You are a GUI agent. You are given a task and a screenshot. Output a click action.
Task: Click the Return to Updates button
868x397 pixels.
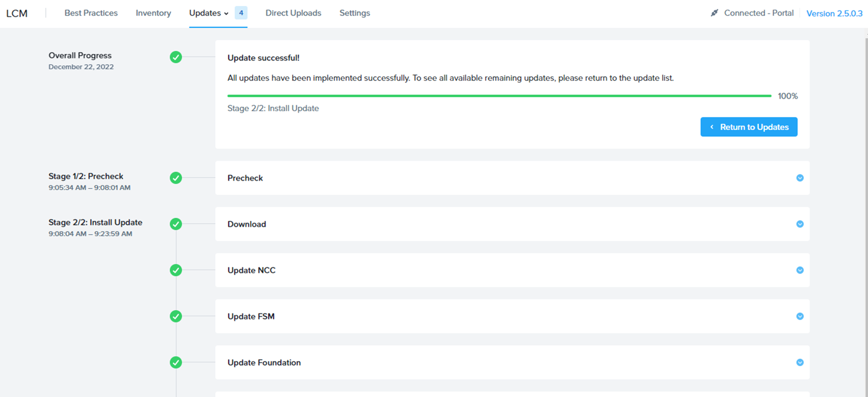749,127
